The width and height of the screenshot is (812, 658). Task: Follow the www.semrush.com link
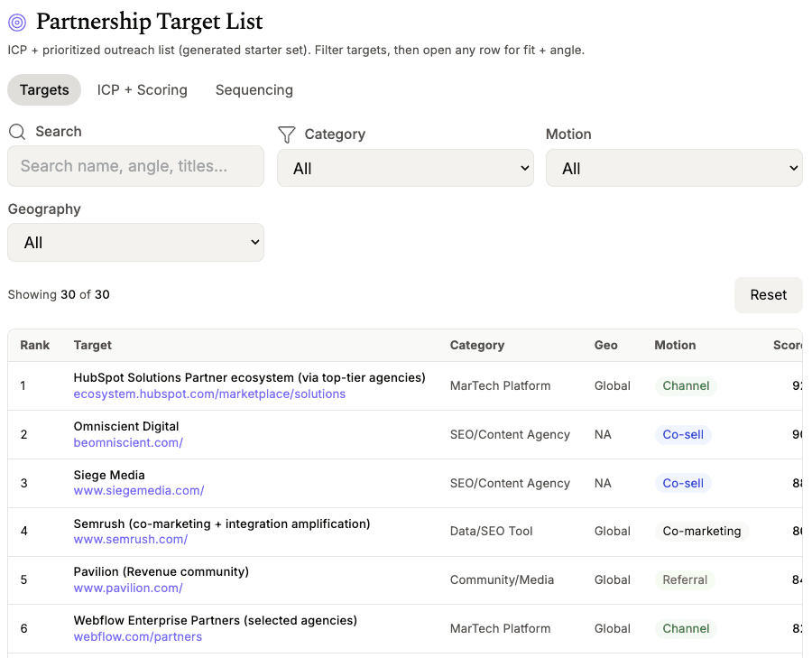131,540
